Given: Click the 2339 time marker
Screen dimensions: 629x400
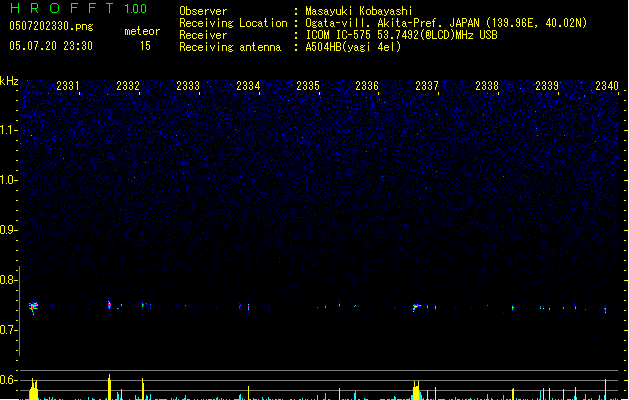Looking at the screenshot, I should (547, 86).
